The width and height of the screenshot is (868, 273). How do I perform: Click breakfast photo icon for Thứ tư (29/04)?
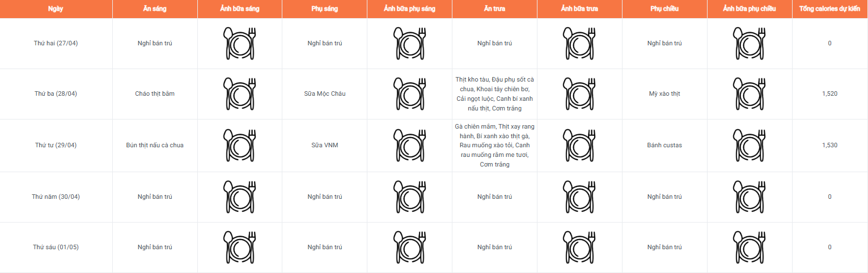(239, 145)
